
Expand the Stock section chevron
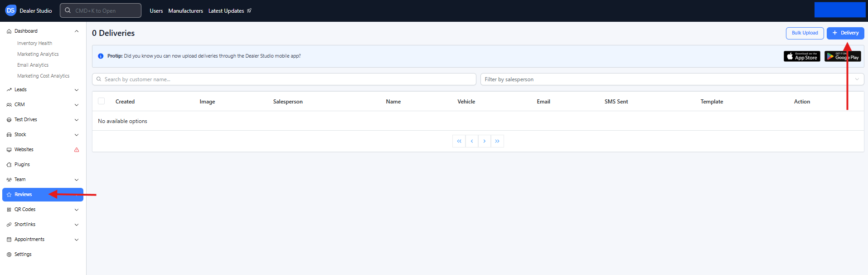click(77, 135)
